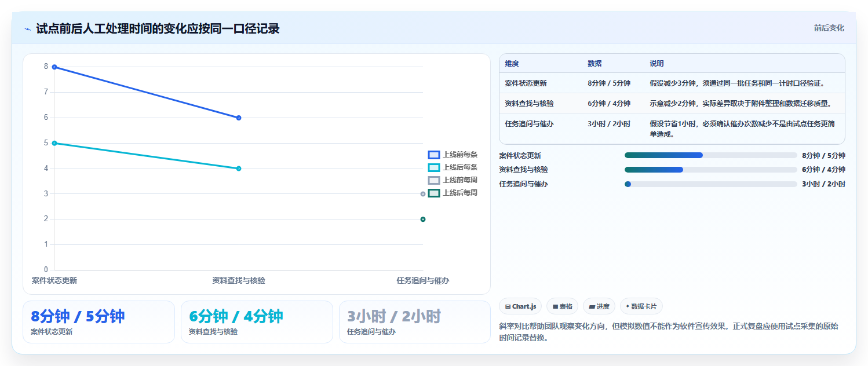
Task: Toggle 上线前每条 legend entry in chart
Action: tap(453, 155)
